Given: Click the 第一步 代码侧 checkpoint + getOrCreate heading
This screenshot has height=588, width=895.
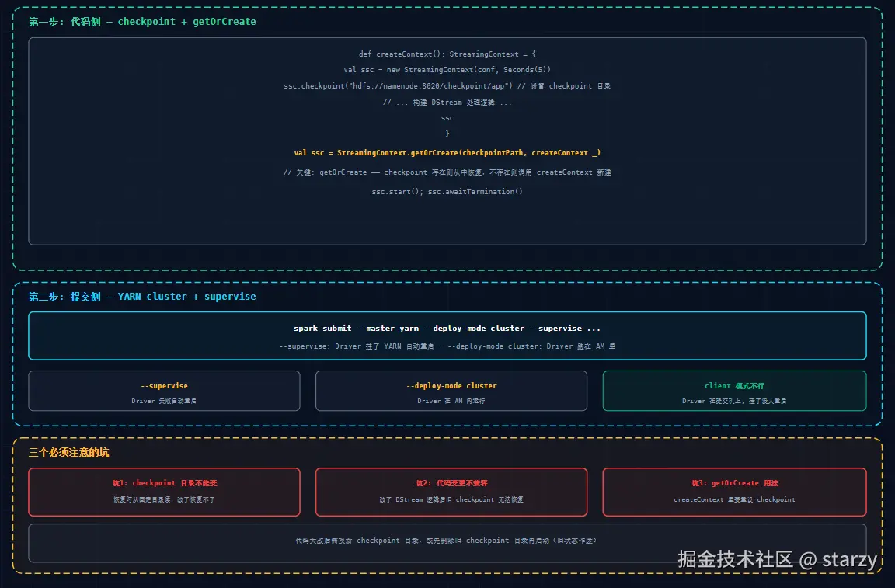Looking at the screenshot, I should point(142,22).
